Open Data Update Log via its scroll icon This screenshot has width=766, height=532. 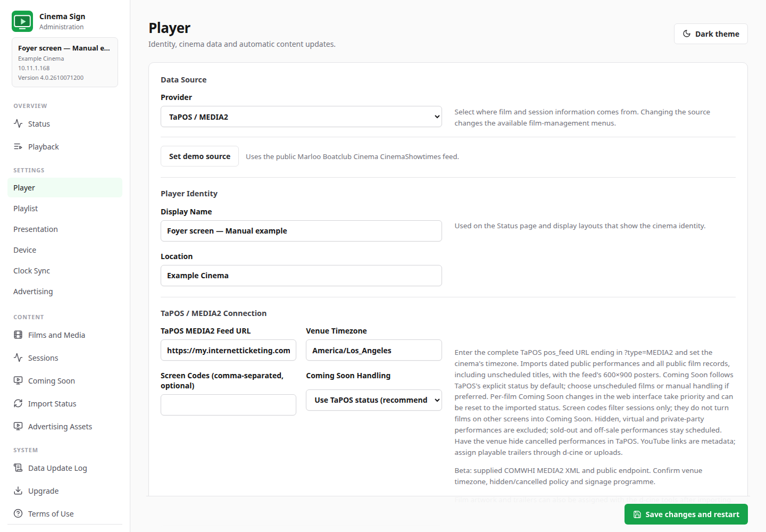pos(18,468)
